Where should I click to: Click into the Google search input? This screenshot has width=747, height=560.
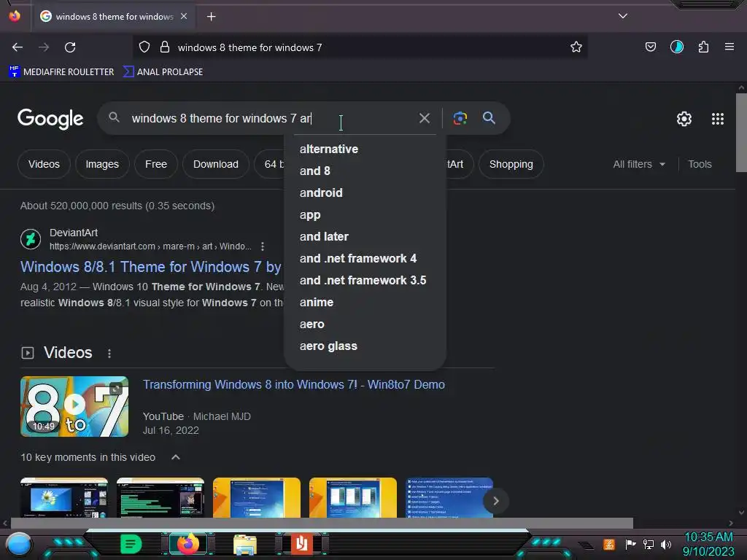tap(271, 118)
